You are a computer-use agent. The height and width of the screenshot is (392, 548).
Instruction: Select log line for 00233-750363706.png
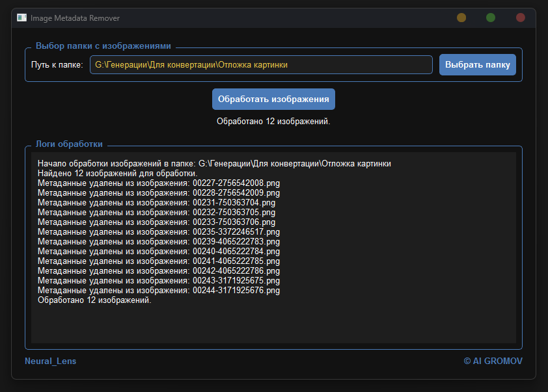(157, 222)
